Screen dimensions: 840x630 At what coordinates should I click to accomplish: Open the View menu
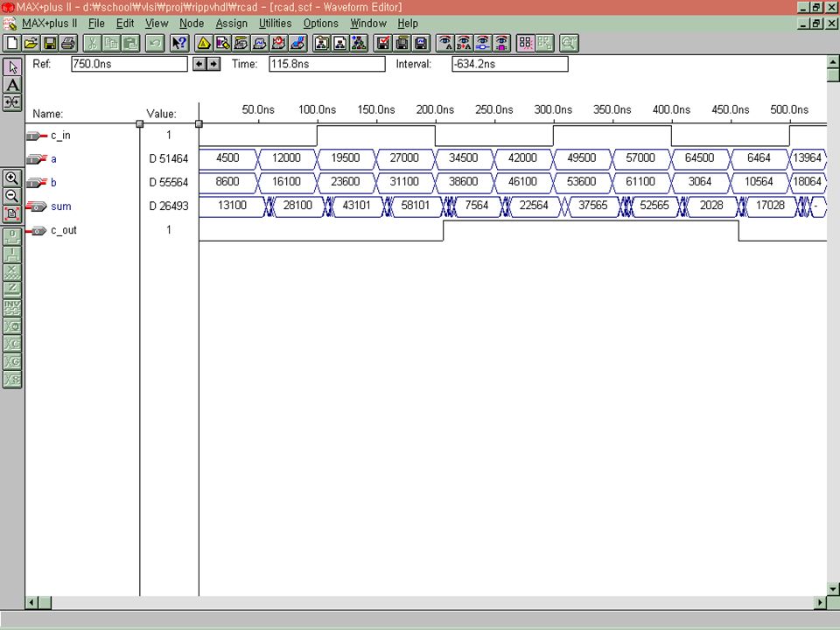tap(157, 24)
